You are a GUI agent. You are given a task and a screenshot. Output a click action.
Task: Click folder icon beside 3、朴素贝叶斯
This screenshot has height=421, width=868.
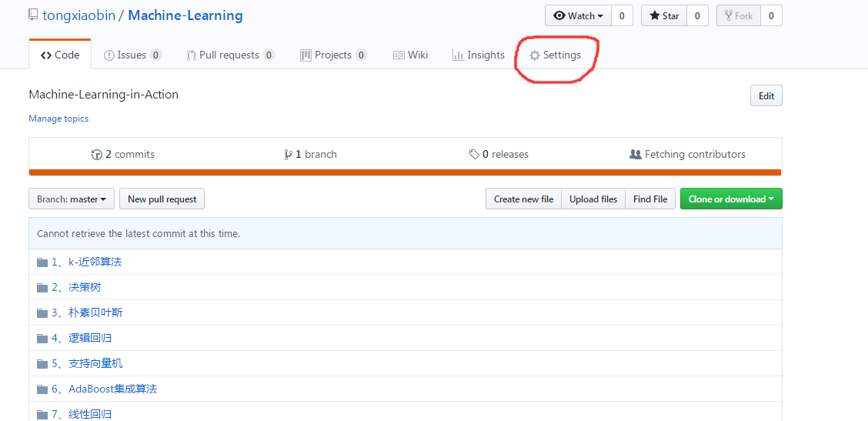(x=42, y=313)
